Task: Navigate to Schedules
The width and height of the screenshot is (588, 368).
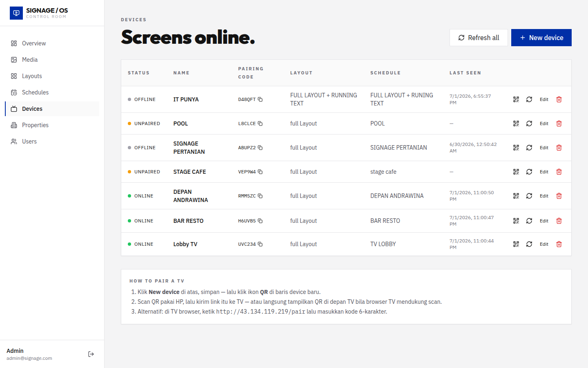Action: (52, 92)
